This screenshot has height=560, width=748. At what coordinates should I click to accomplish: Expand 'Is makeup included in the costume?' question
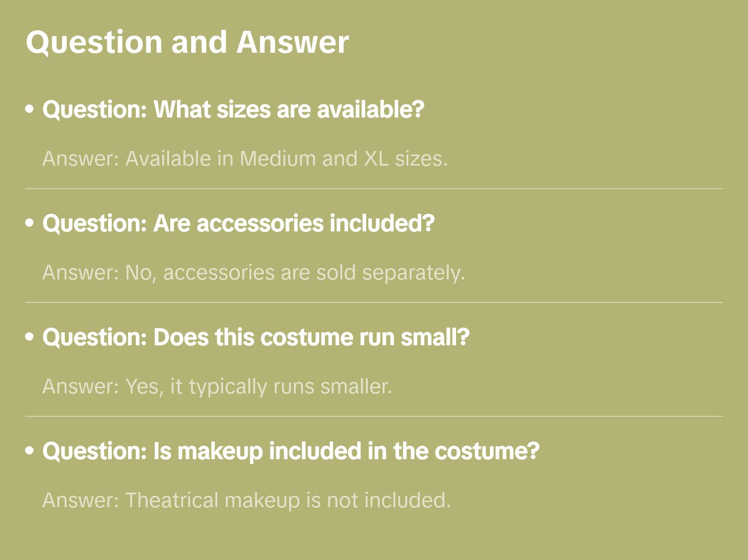pyautogui.click(x=290, y=451)
